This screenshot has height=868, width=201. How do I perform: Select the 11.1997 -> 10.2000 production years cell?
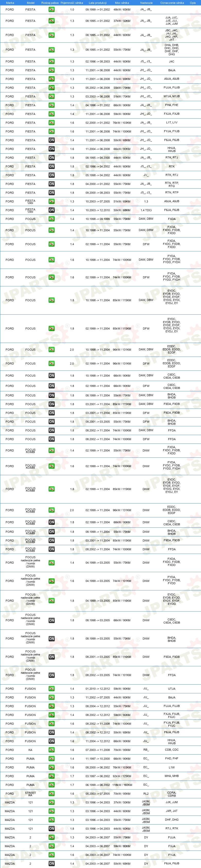[x=98, y=759]
